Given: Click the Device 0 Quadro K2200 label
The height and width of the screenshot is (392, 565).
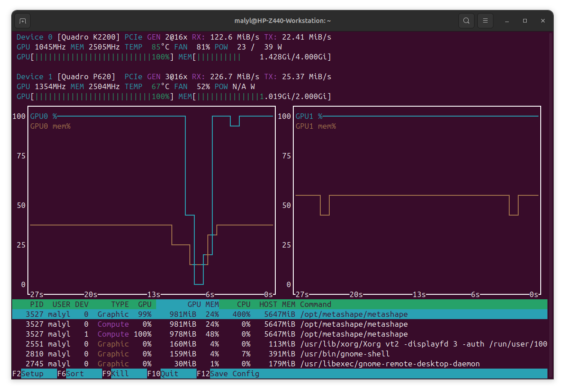Looking at the screenshot, I should 68,37.
